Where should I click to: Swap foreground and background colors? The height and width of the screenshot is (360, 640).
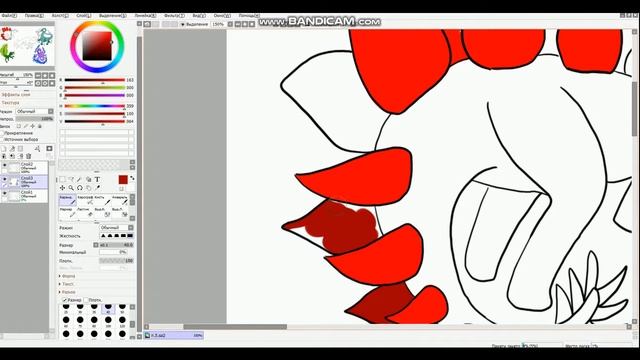point(132,178)
